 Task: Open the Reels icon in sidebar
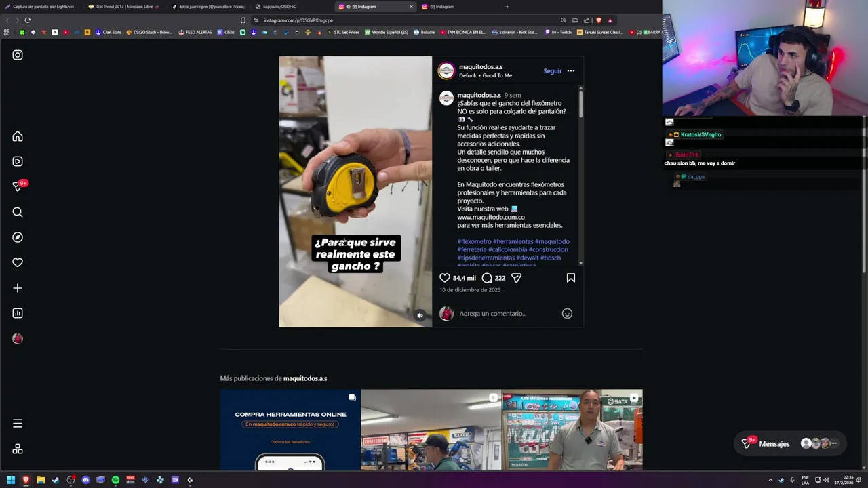(x=18, y=161)
